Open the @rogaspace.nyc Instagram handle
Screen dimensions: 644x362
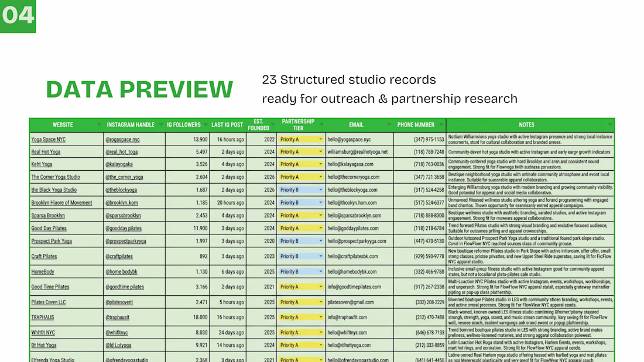[123, 140]
